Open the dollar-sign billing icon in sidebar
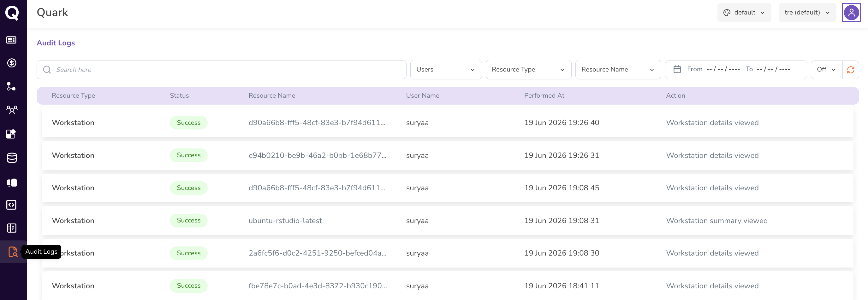Screen dimensions: 868x300 [x=12, y=63]
